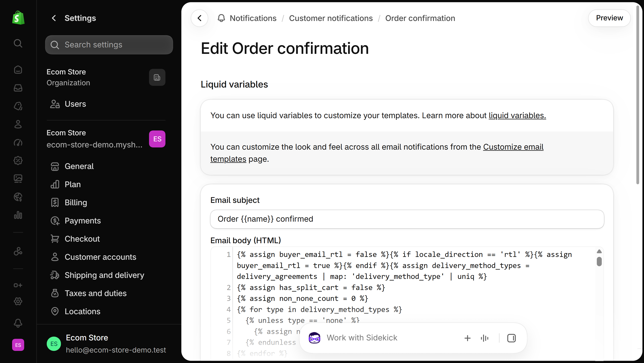The width and height of the screenshot is (644, 363).
Task: Open Orders inbox icon in left rail
Action: pyautogui.click(x=18, y=88)
